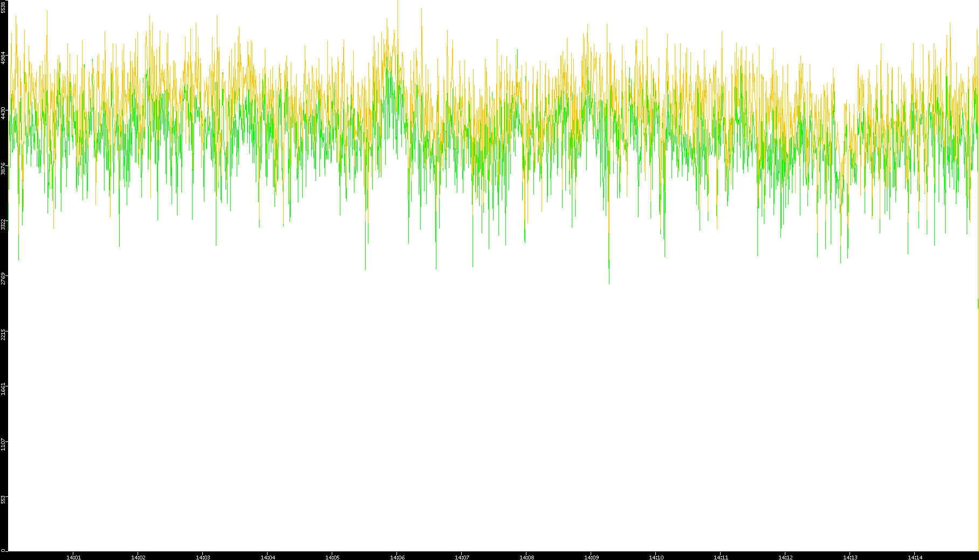Image resolution: width=979 pixels, height=560 pixels.
Task: Select the 1661 value axis label
Action: pyautogui.click(x=3, y=389)
